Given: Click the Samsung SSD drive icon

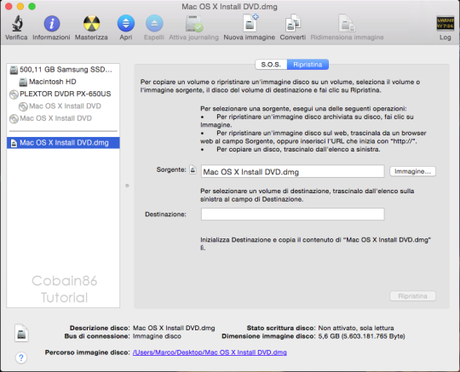Looking at the screenshot, I should (14, 70).
